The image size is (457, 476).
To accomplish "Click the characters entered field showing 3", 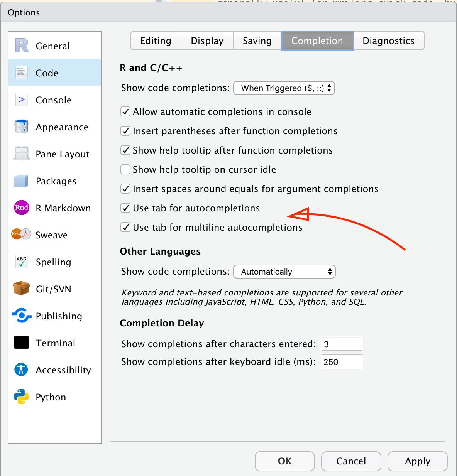I will [342, 344].
